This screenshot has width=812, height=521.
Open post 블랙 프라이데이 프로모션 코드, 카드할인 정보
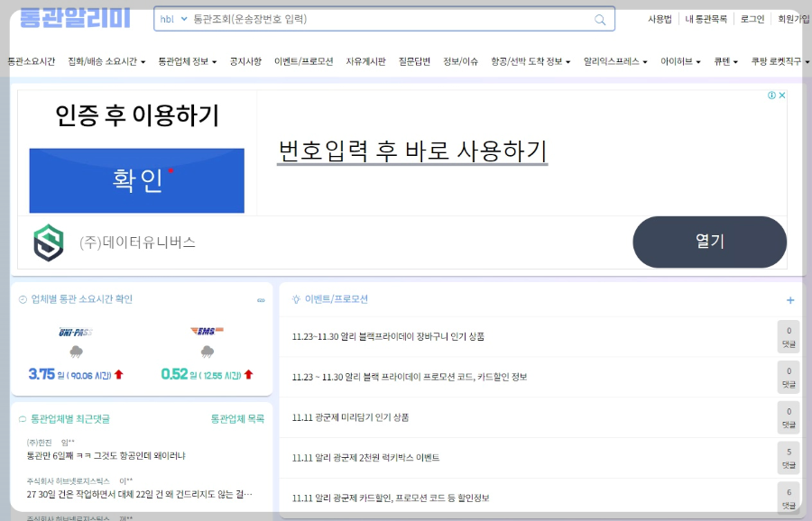[x=410, y=377]
